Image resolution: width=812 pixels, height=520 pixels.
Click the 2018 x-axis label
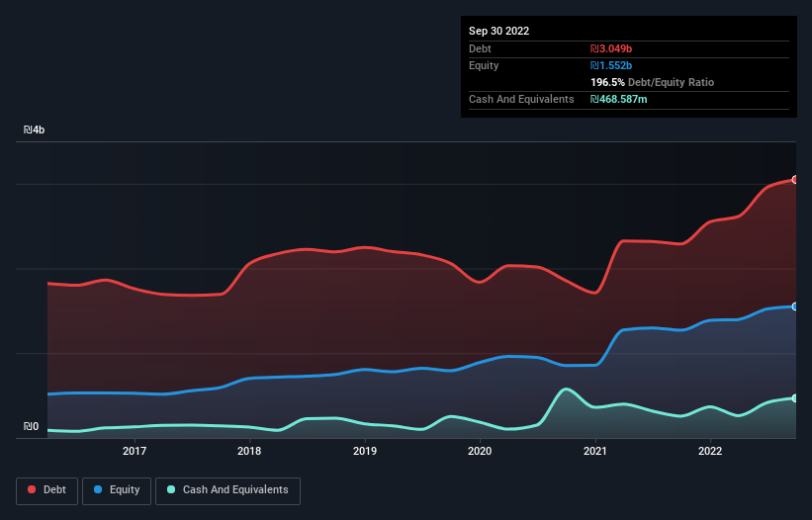click(x=249, y=451)
